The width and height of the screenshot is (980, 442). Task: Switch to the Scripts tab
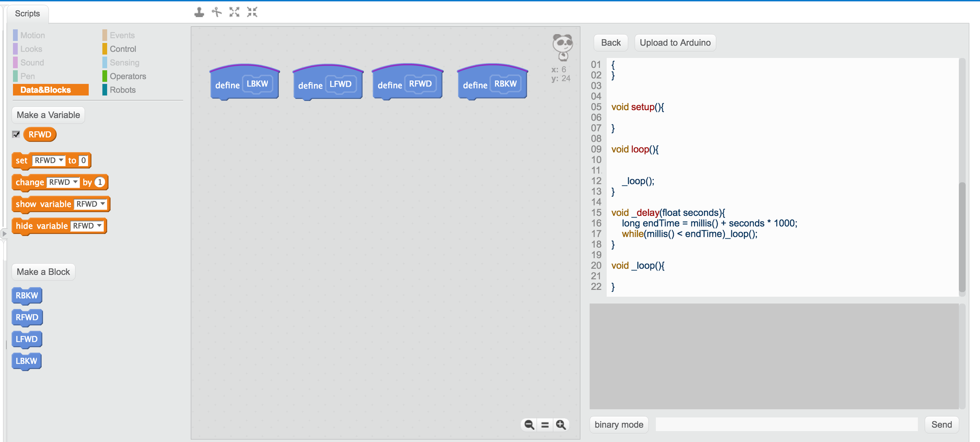click(x=27, y=13)
